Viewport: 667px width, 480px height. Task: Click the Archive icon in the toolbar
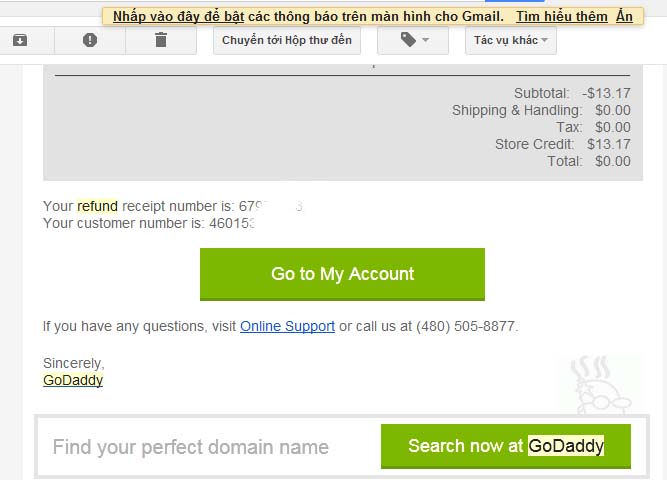coord(19,40)
